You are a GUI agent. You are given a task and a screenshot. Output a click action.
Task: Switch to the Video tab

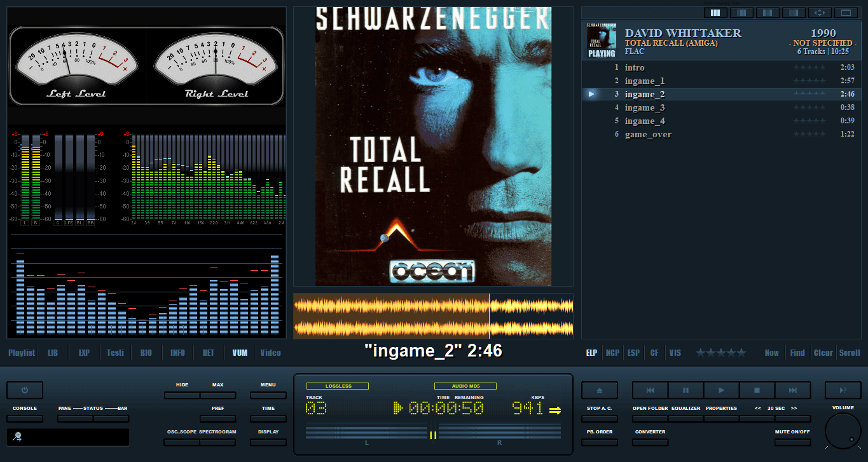(x=270, y=353)
